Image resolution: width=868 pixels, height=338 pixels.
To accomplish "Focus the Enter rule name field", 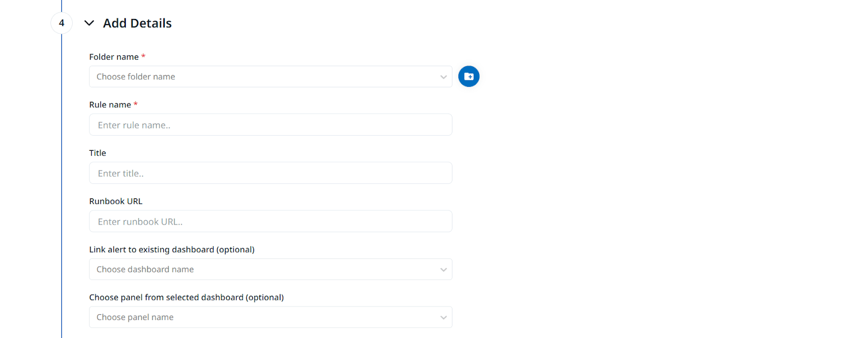I will click(271, 125).
